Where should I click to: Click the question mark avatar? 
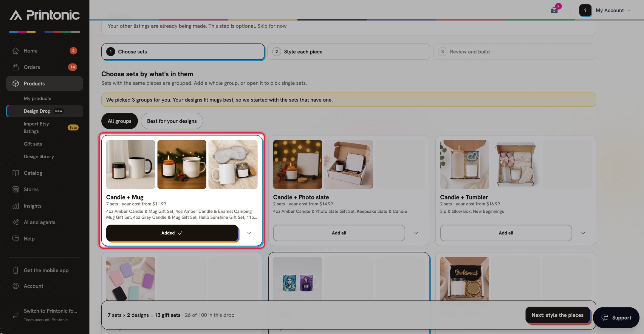pos(585,10)
